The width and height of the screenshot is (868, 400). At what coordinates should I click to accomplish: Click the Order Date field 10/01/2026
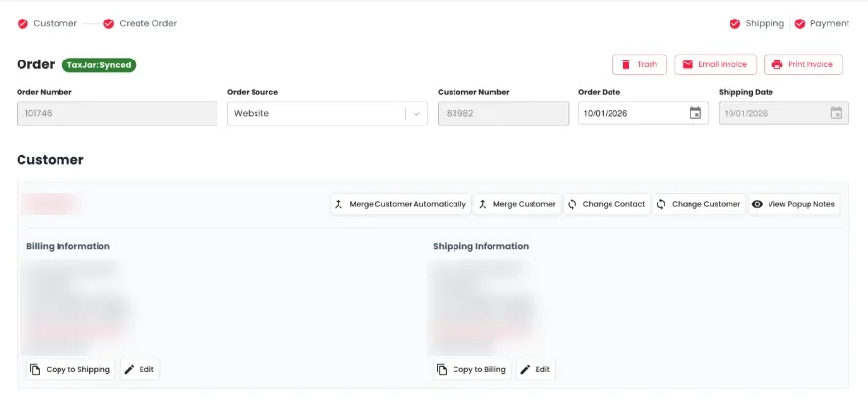(x=644, y=113)
